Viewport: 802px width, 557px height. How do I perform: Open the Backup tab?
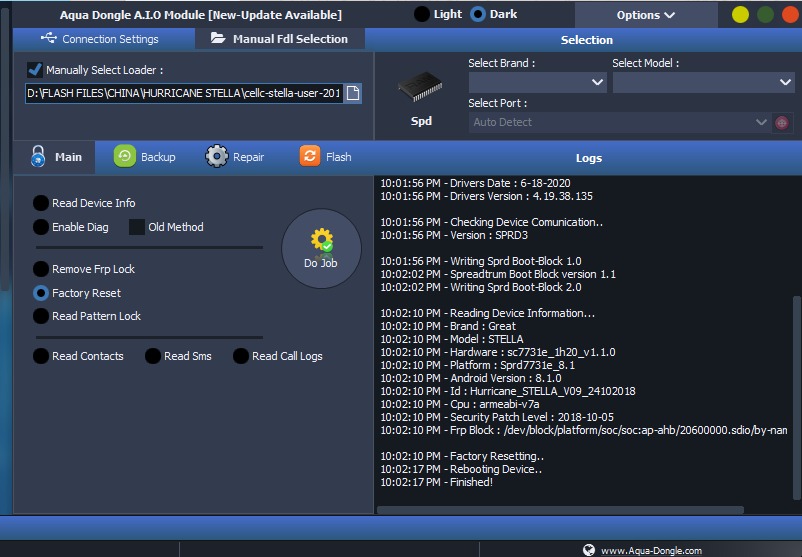point(145,157)
